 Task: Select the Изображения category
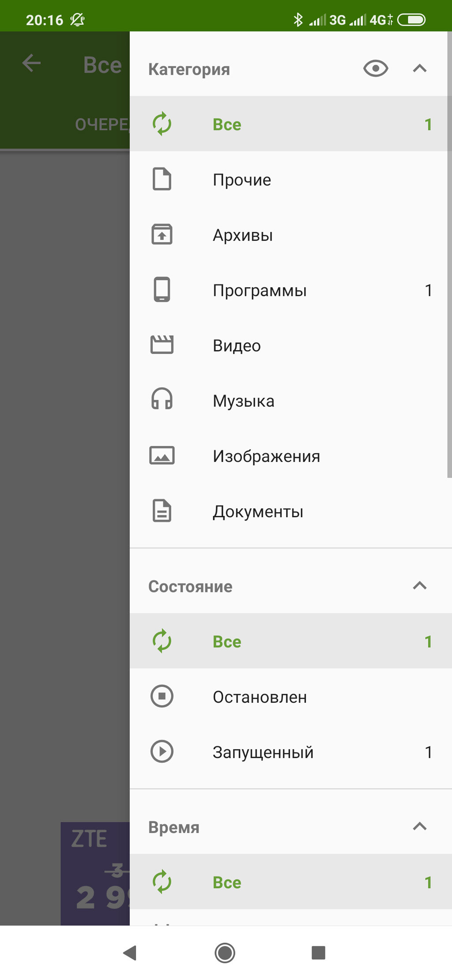[291, 455]
